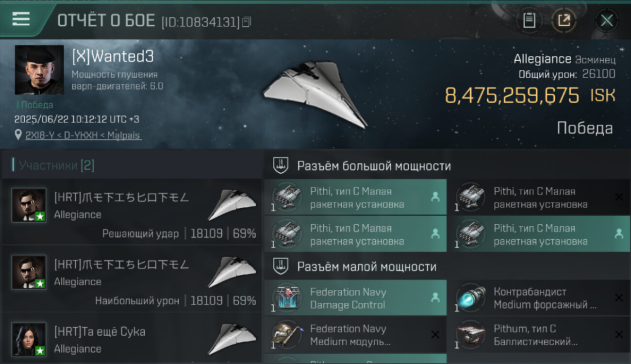Screen dimensions: 631x364
Task: Open the Наибольший урон participant portrait
Action: [x=29, y=272]
